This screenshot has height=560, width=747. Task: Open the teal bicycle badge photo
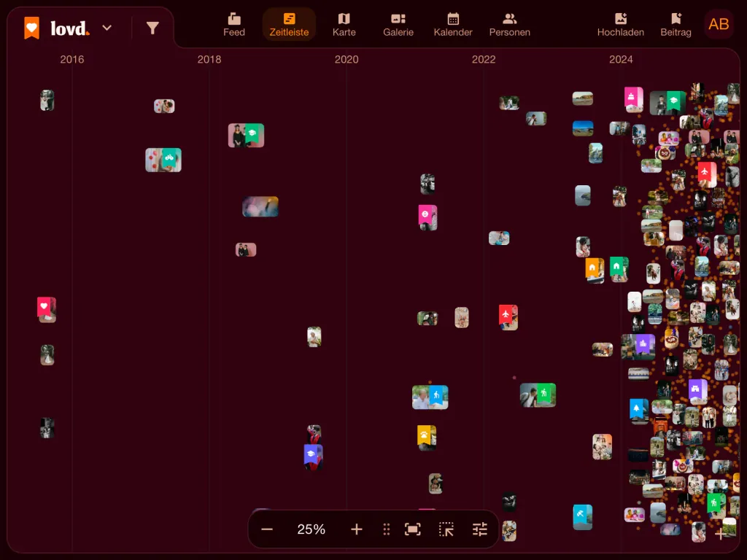[163, 160]
